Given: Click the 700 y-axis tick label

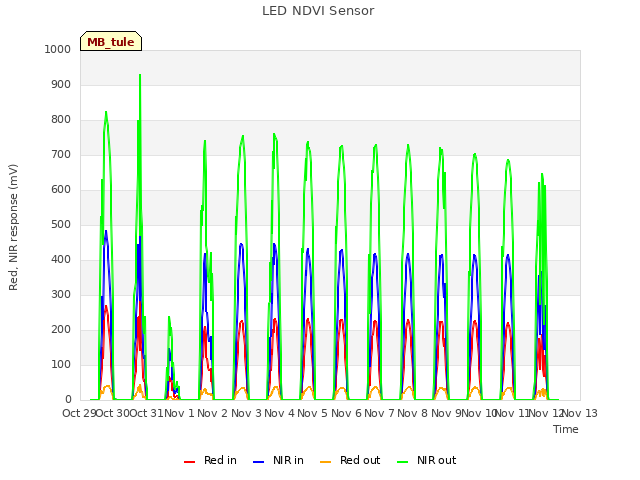Looking at the screenshot, I should click(x=61, y=155).
